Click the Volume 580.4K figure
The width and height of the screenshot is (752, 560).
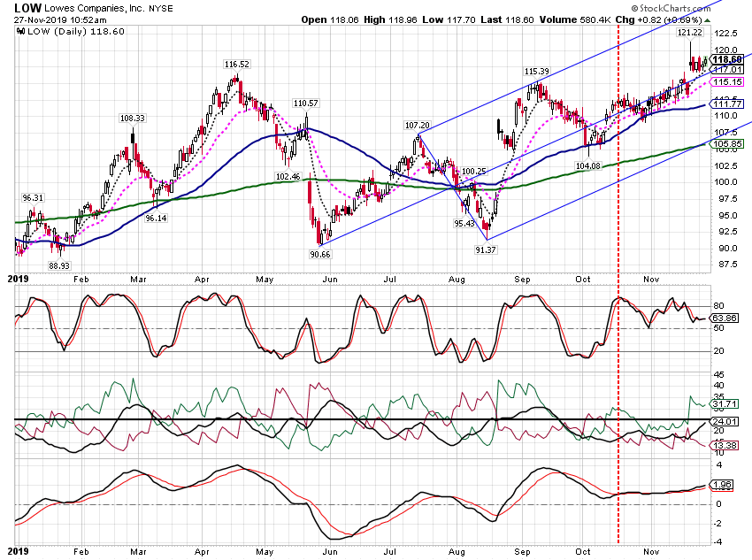(x=575, y=19)
